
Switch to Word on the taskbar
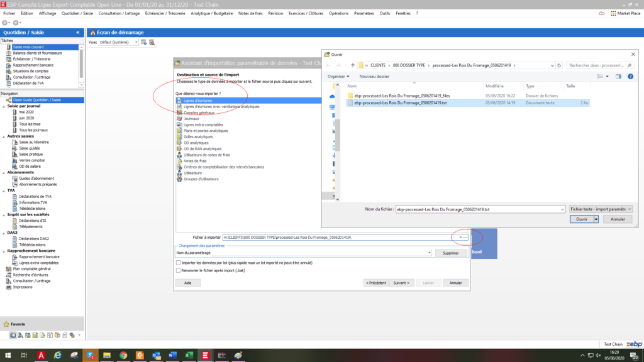click(x=172, y=356)
